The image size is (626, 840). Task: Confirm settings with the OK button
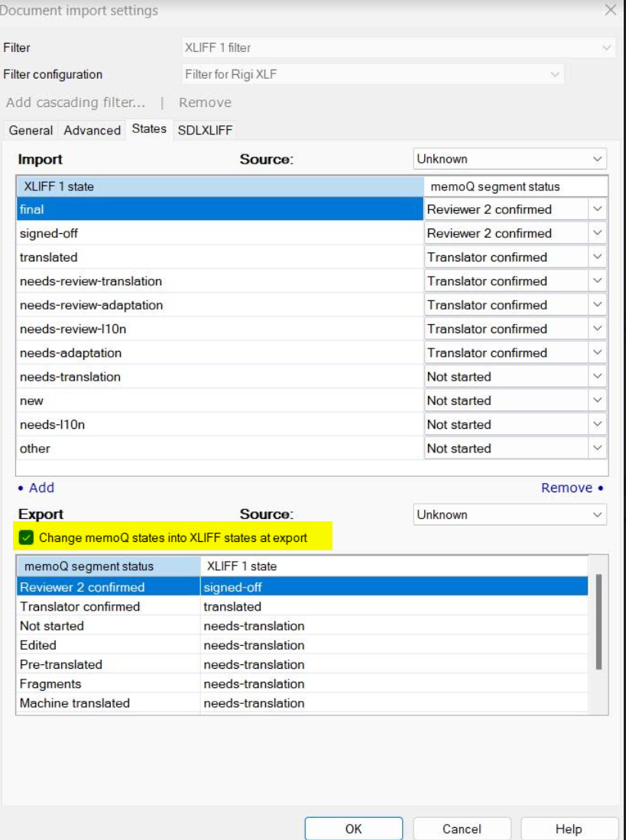353,829
